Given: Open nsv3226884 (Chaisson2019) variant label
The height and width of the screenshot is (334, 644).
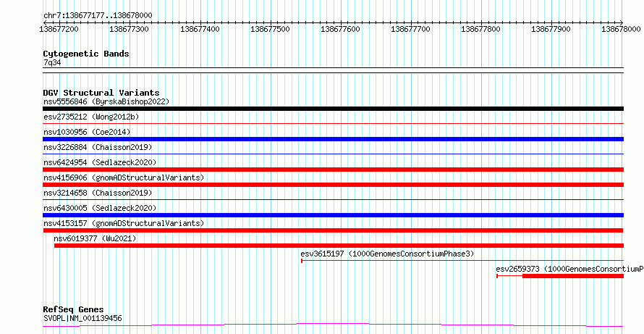Looking at the screenshot, I should pyautogui.click(x=98, y=147).
